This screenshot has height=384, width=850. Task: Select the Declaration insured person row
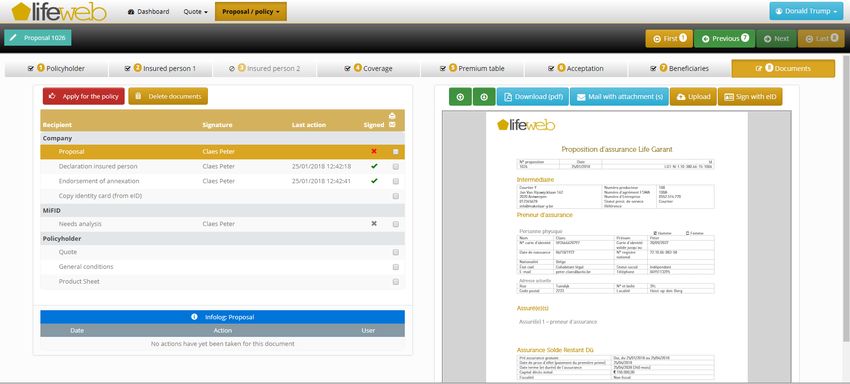point(222,167)
